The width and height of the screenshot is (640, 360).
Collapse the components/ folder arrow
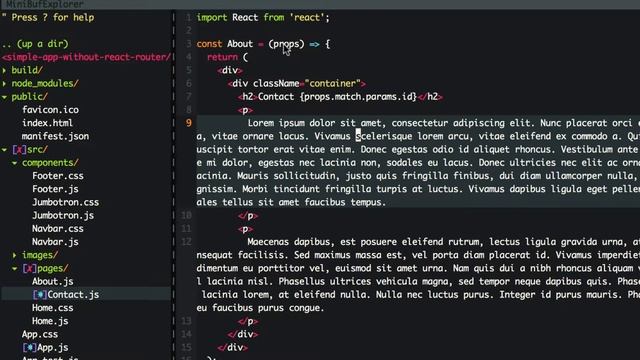tap(15, 163)
